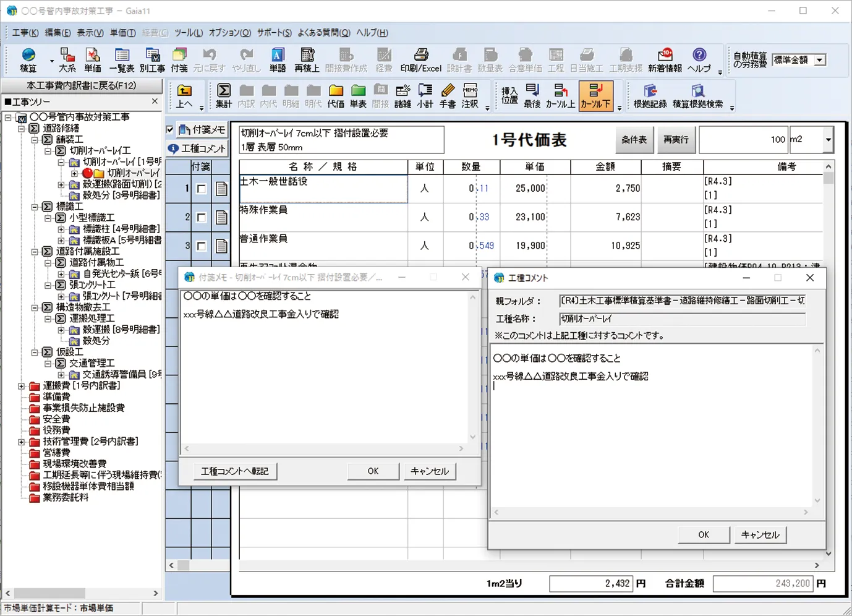Open the ツール(L) menu
The image size is (852, 616).
coord(188,33)
